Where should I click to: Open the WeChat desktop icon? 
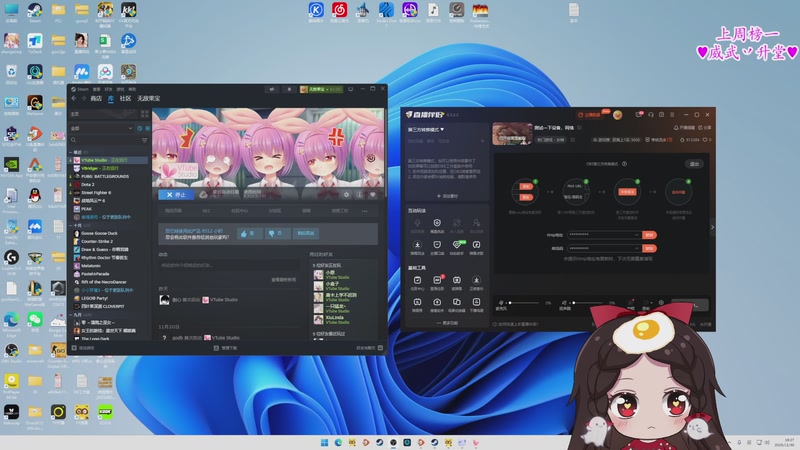coord(35,319)
